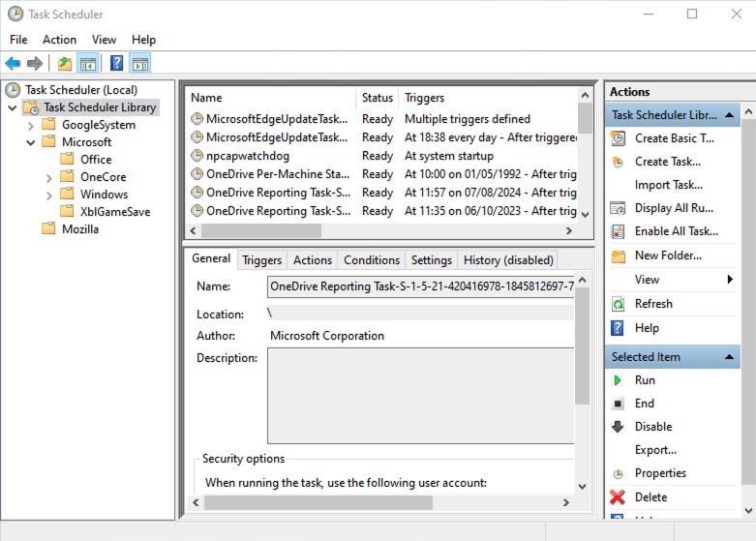This screenshot has height=541, width=756.
Task: Click the Help question mark toolbar icon
Action: tap(117, 63)
